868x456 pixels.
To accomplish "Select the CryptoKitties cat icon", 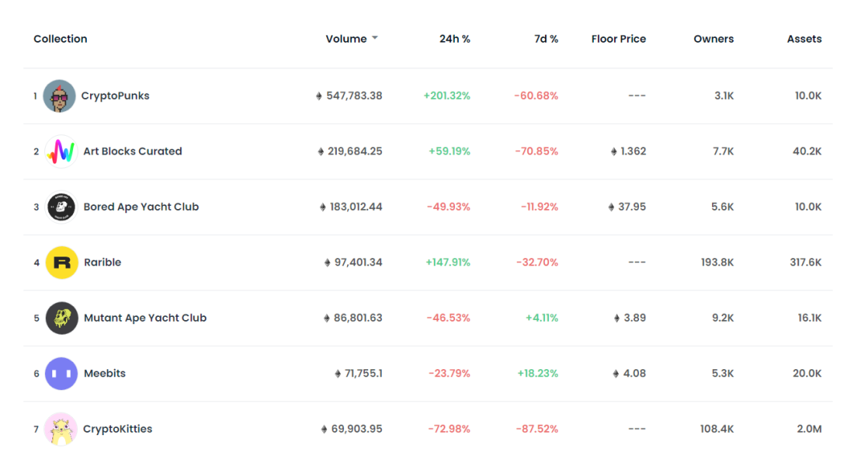I will click(61, 429).
